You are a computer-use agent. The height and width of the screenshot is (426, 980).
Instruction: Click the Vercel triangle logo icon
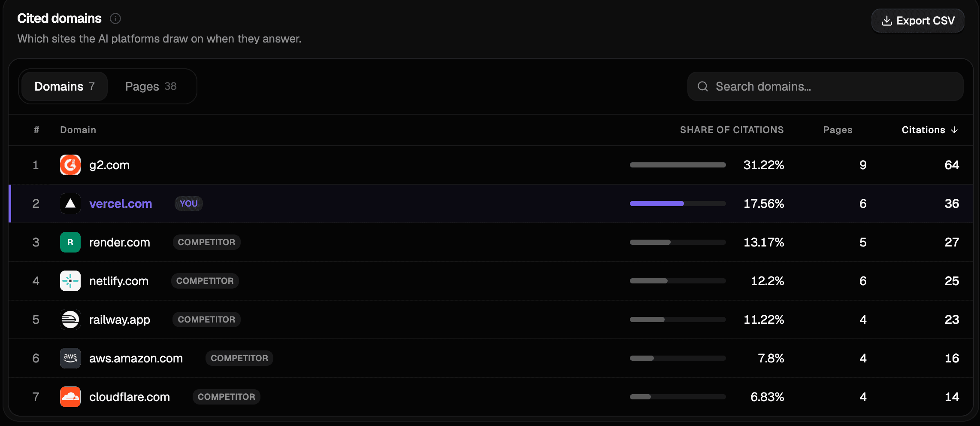pos(70,204)
